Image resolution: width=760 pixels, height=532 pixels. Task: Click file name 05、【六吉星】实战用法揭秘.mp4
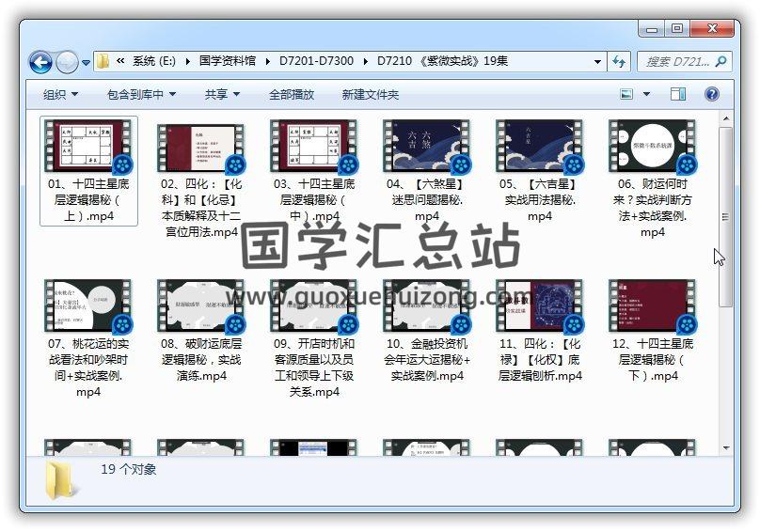(540, 199)
